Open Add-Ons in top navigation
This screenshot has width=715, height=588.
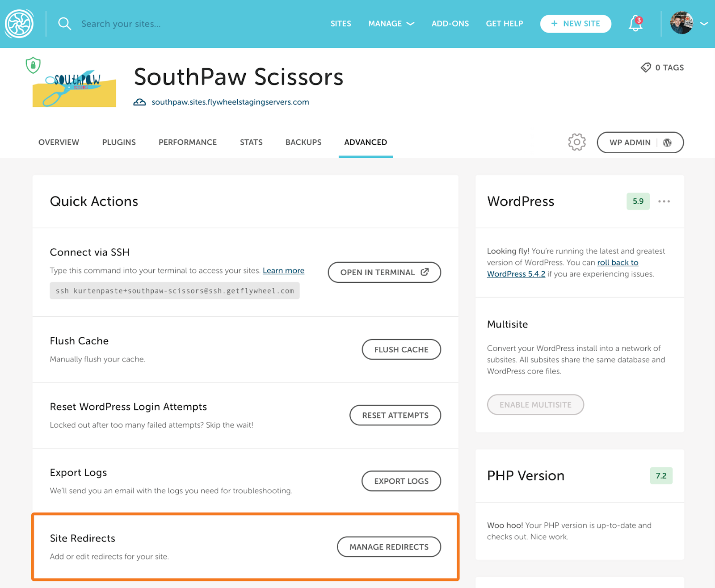click(x=450, y=24)
